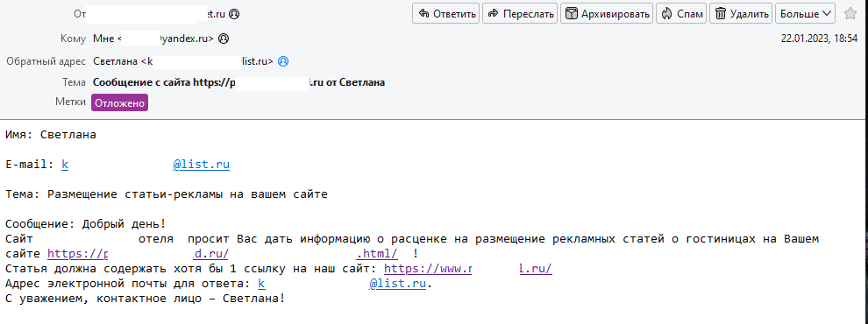Open reply address link after Адрес электронной почты
Viewport: 868px width, 324px height.
pos(342,285)
